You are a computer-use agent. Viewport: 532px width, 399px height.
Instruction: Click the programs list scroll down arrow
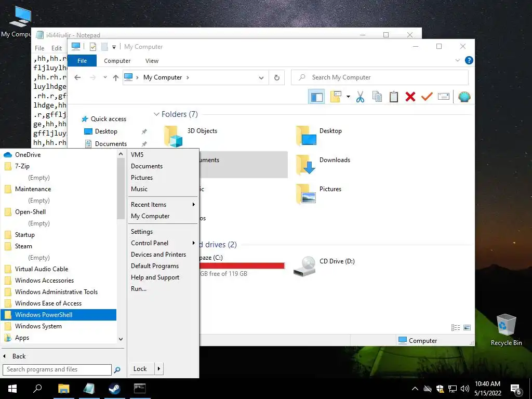click(x=121, y=339)
